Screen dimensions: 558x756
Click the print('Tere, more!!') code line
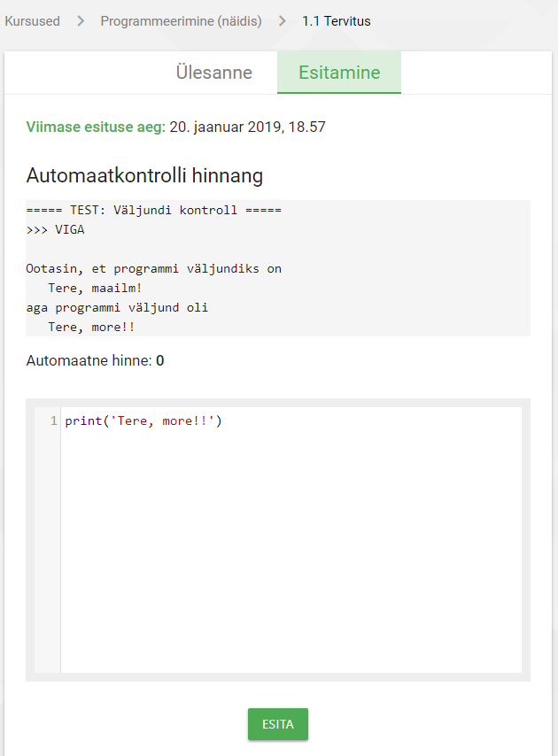[143, 420]
